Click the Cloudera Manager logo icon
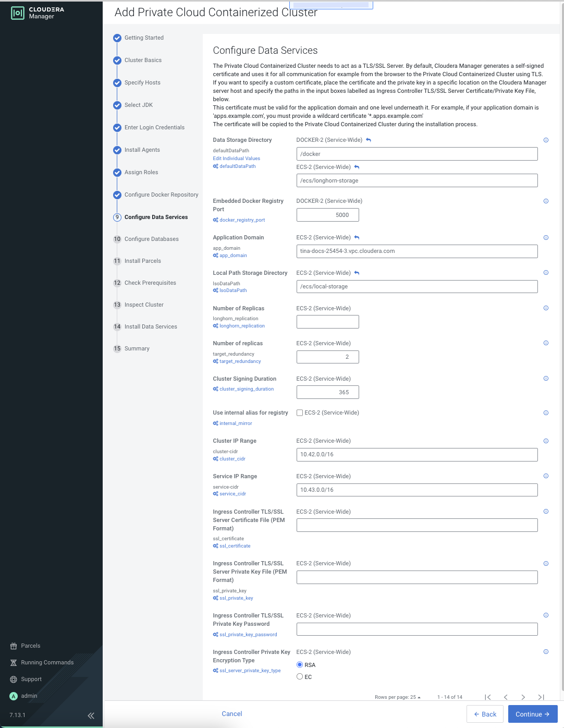564x728 pixels. (18, 13)
